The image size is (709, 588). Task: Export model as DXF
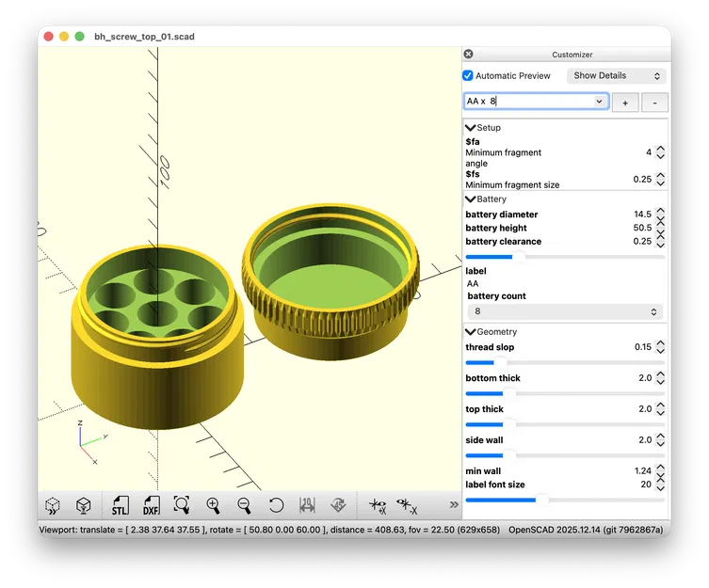(151, 505)
